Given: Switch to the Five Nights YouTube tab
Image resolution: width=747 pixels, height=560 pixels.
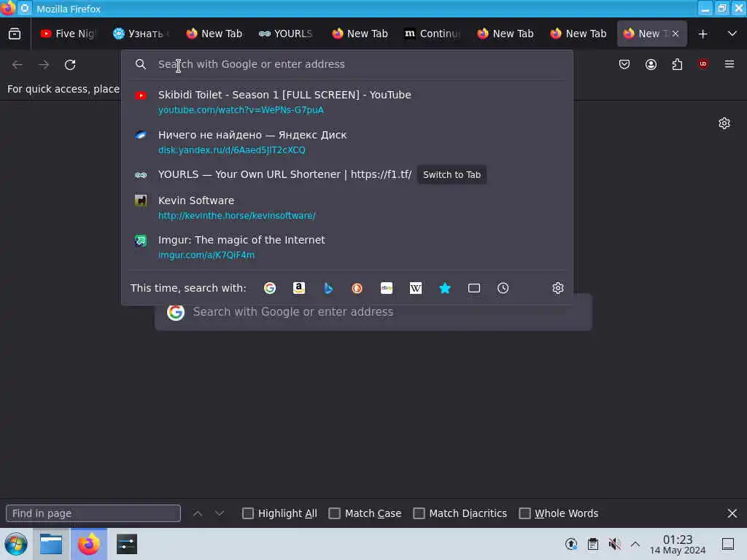Looking at the screenshot, I should (68, 34).
